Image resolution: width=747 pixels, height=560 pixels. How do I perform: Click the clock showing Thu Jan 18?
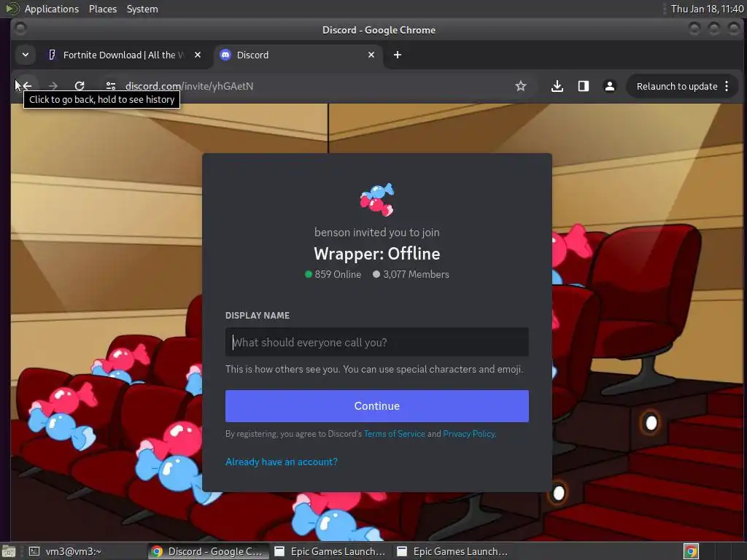click(x=707, y=9)
